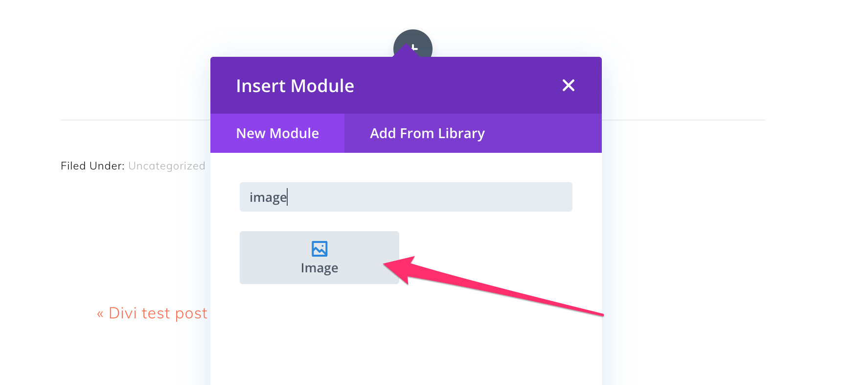Click the blue Image module icon
868x385 pixels.
(320, 249)
